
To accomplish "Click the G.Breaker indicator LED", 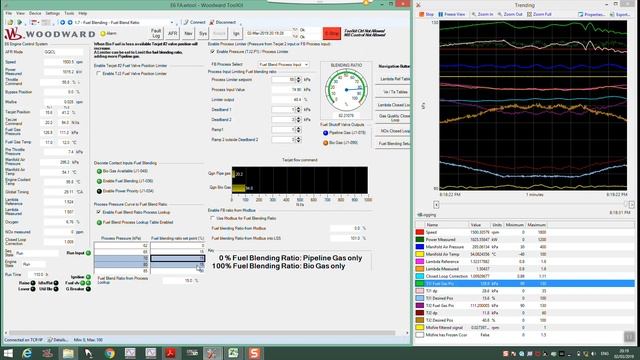I will [x=88, y=289].
